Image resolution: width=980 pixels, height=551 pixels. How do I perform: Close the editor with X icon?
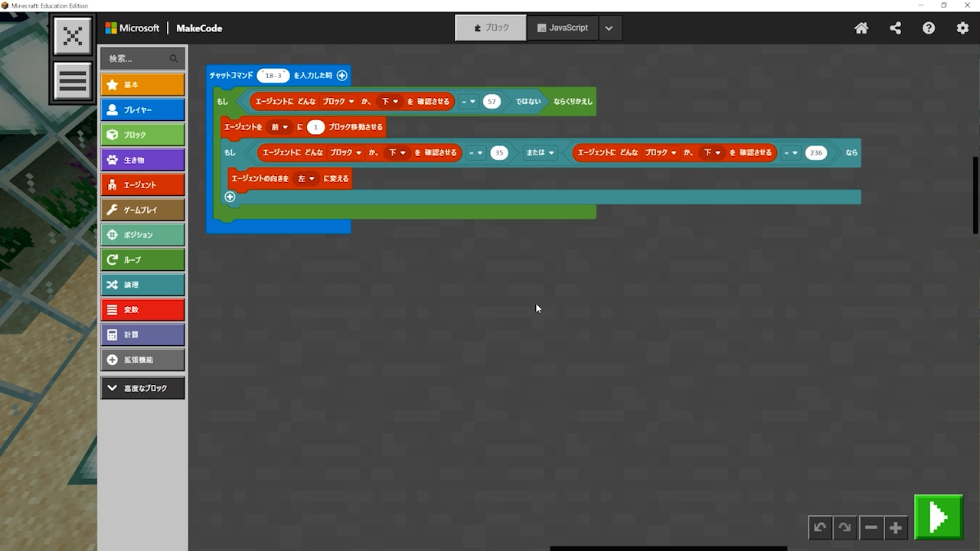(x=73, y=36)
